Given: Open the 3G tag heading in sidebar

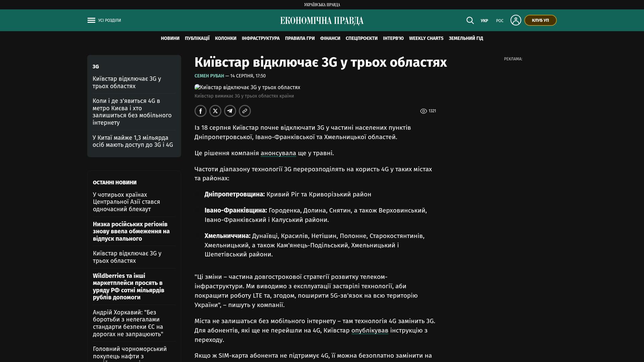Looking at the screenshot, I should (96, 67).
